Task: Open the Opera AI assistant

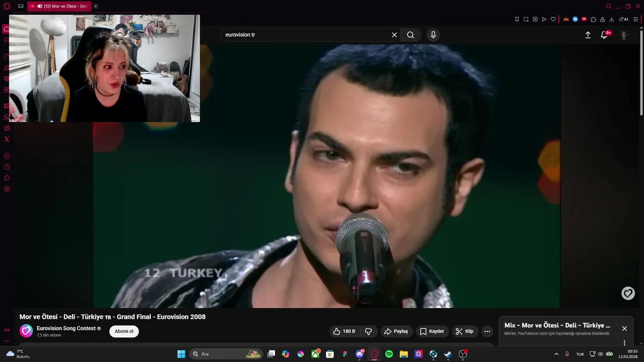Action: (x=623, y=20)
